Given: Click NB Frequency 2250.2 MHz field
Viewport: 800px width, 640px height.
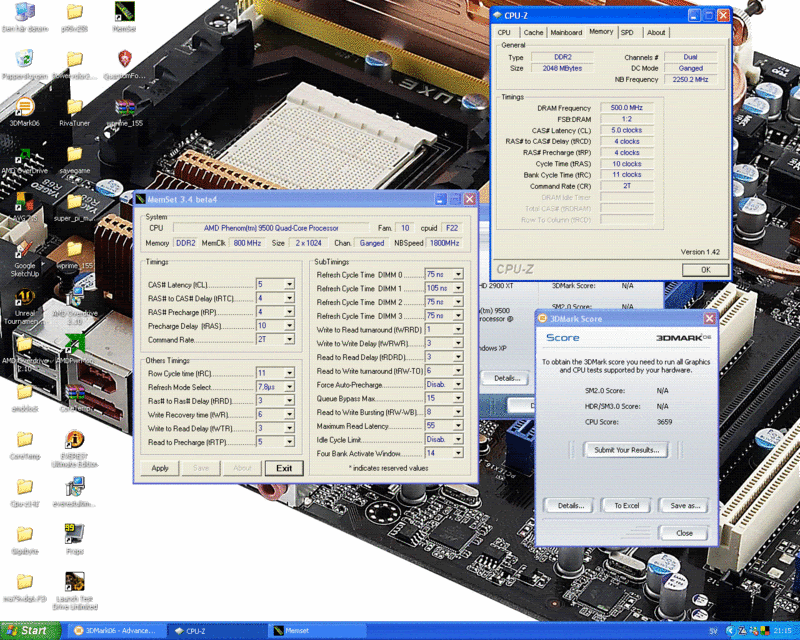Looking at the screenshot, I should (690, 80).
